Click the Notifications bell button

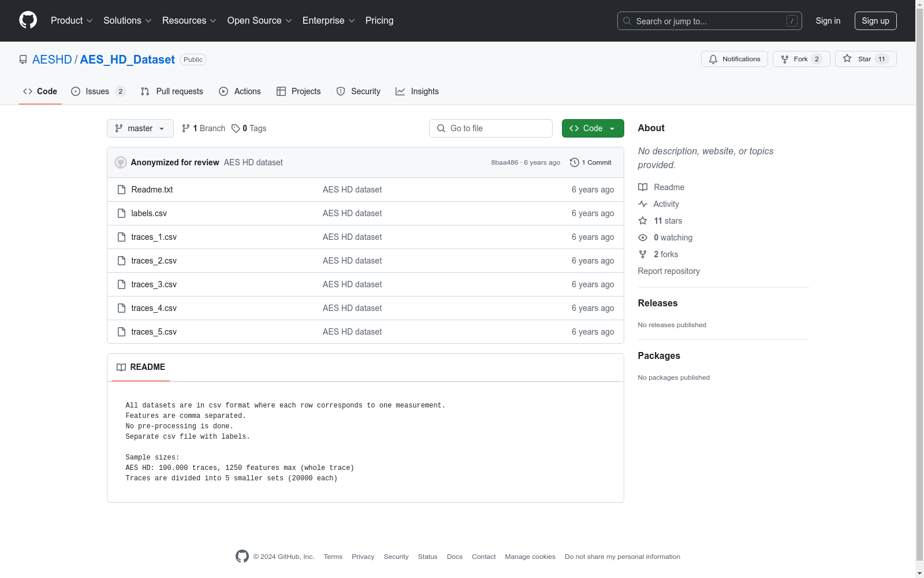(735, 59)
